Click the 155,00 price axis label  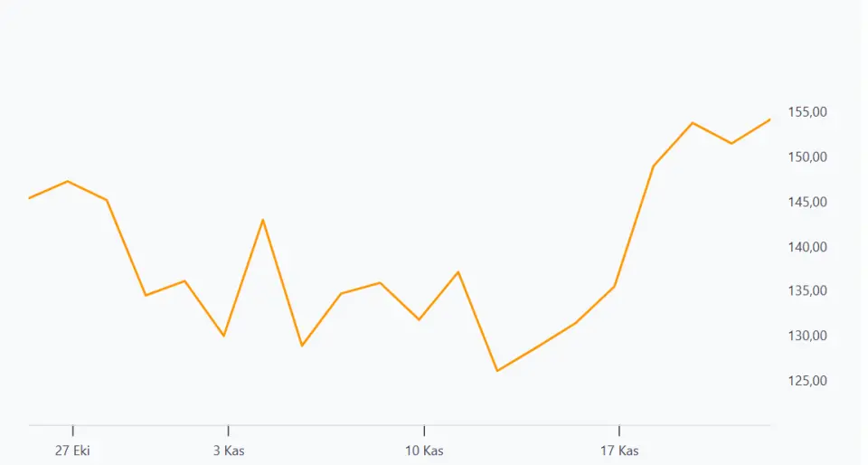(807, 112)
